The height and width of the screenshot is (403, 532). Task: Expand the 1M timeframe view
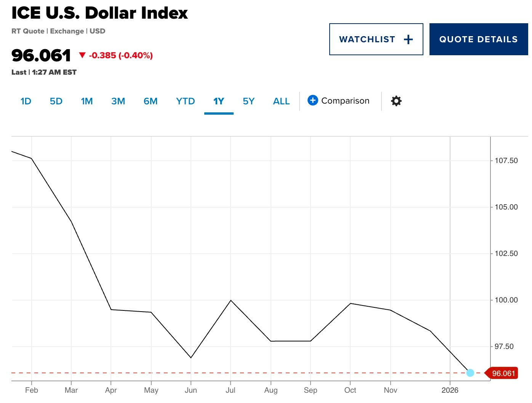87,101
